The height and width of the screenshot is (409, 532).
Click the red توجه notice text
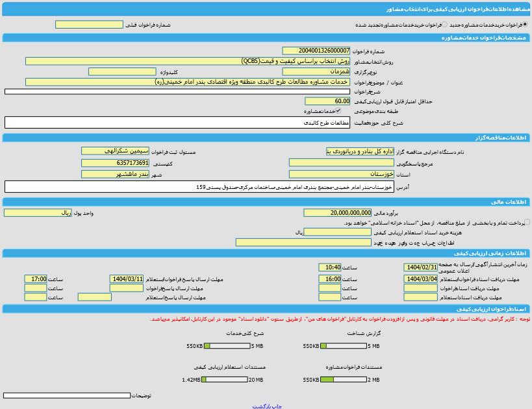point(340,319)
